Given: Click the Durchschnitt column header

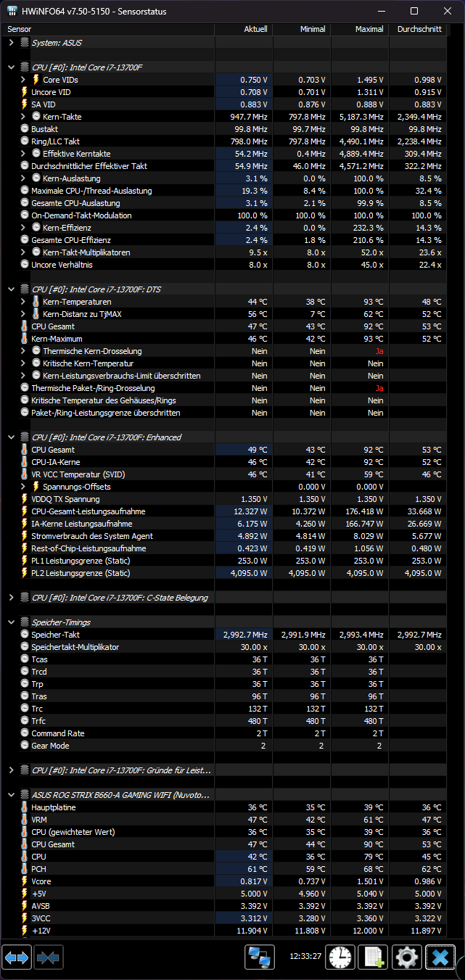Looking at the screenshot, I should coord(418,30).
